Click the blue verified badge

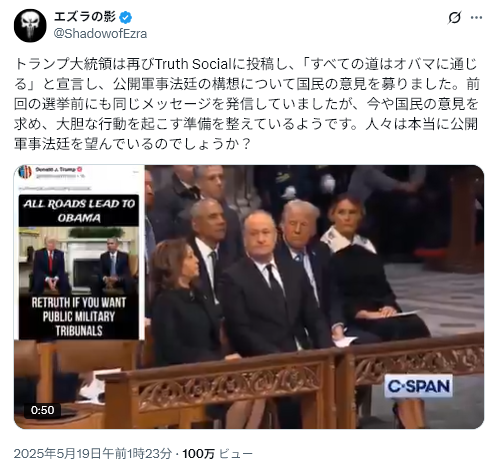pyautogui.click(x=126, y=17)
